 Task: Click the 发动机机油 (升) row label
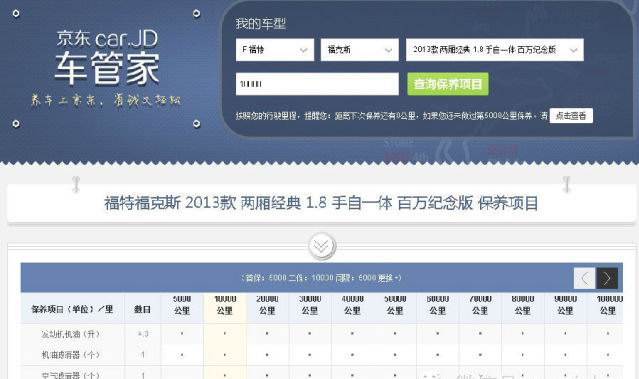71,334
